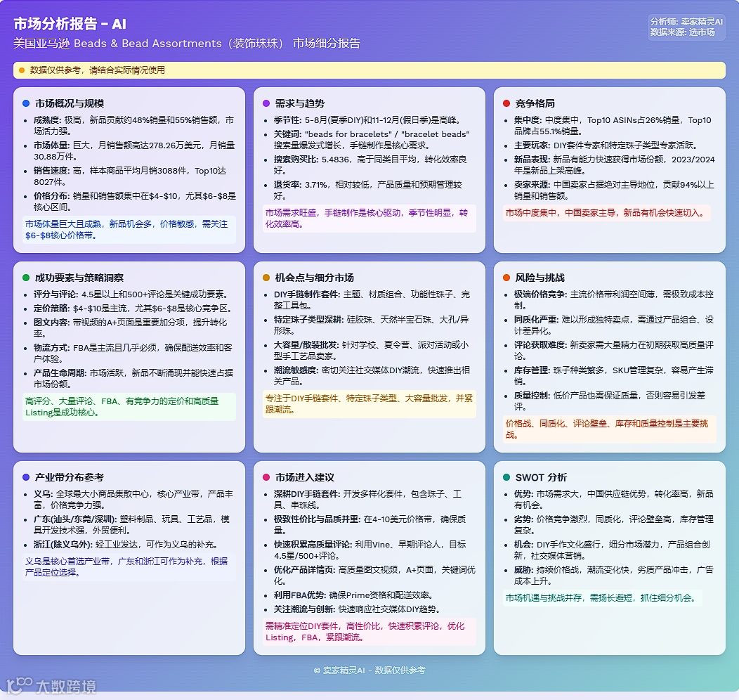This screenshot has height=700, width=739.
Task: Click the 浙江(除义乌外) bullet
Action: (126, 545)
